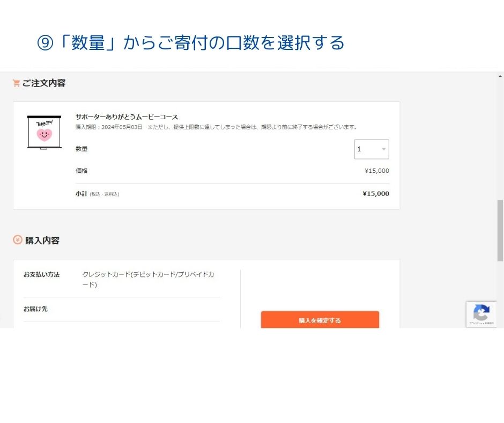Click the scroll-up arrow on the scrollbar

pyautogui.click(x=500, y=76)
